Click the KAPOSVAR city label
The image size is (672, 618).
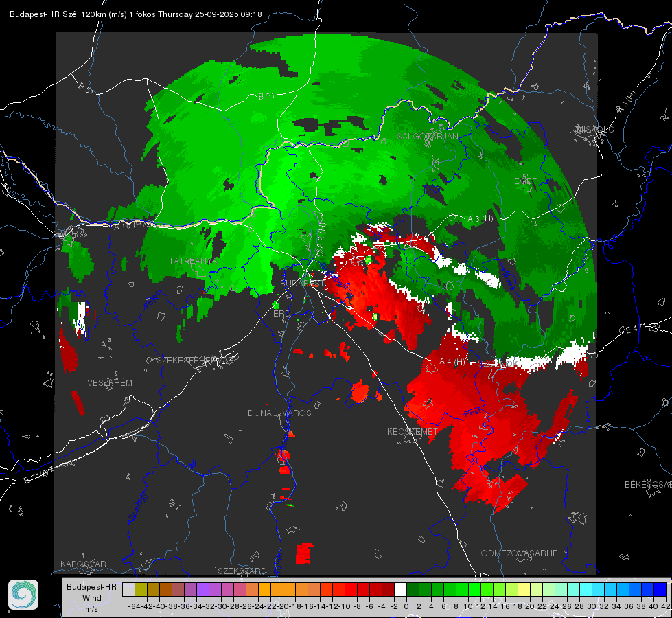[x=83, y=564]
